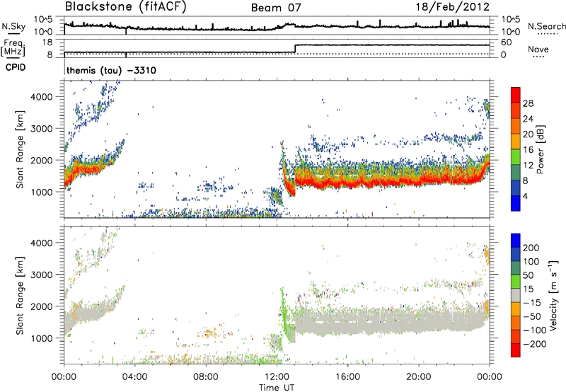Image resolution: width=566 pixels, height=392 pixels.
Task: Click the "18" tick on the frequency axis
Action: tap(47, 42)
